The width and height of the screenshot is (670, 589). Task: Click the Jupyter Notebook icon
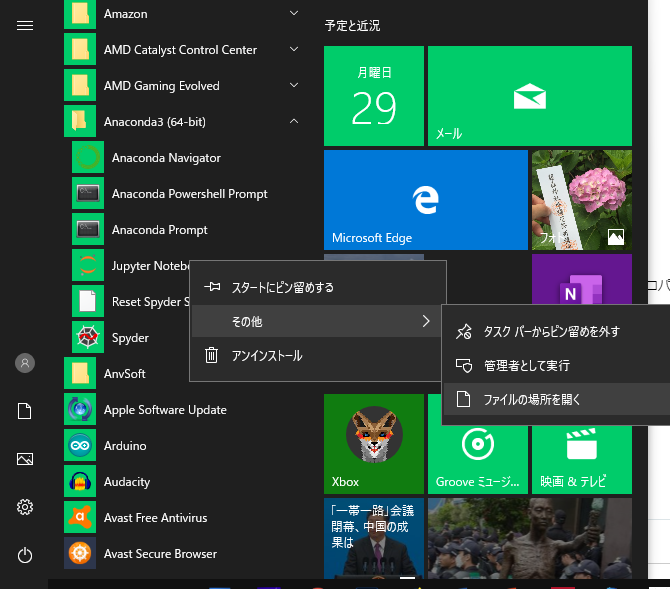88,265
